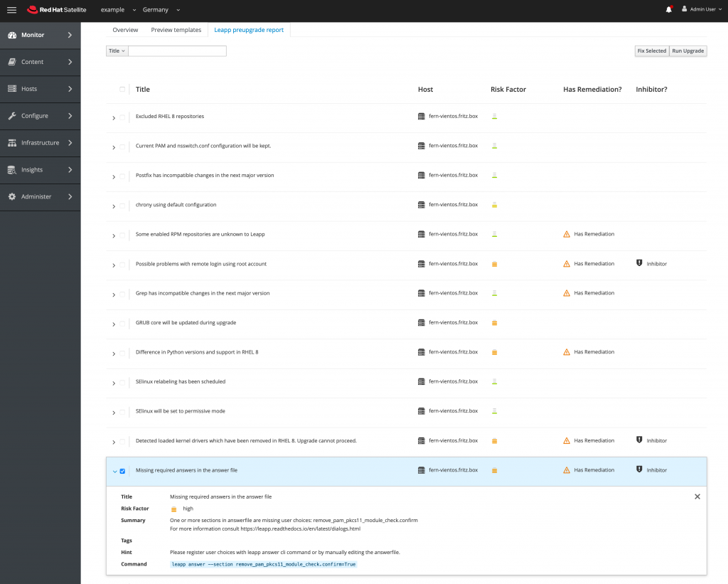This screenshot has width=728, height=584.
Task: Open the hamburger navigation menu
Action: coord(11,10)
